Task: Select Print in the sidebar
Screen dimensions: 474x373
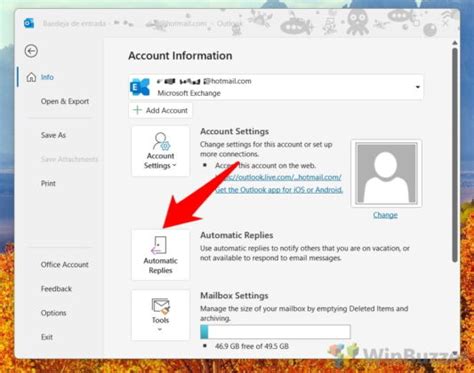Action: click(x=48, y=183)
